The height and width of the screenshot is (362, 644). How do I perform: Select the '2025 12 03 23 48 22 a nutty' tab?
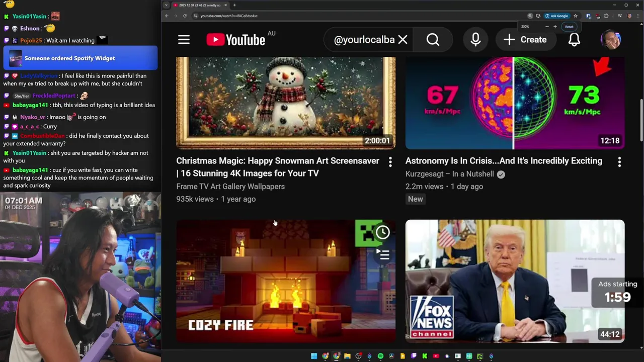(x=200, y=5)
